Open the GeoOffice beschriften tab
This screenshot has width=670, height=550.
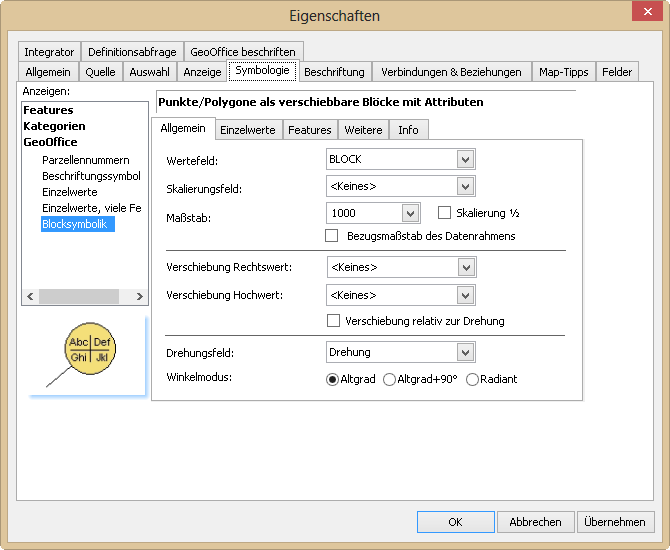(243, 52)
